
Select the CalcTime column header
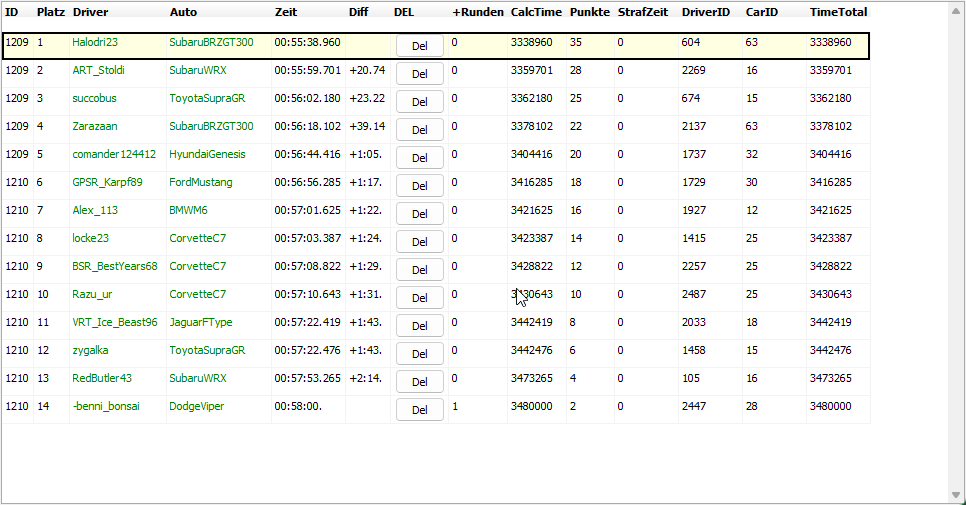[x=535, y=12]
